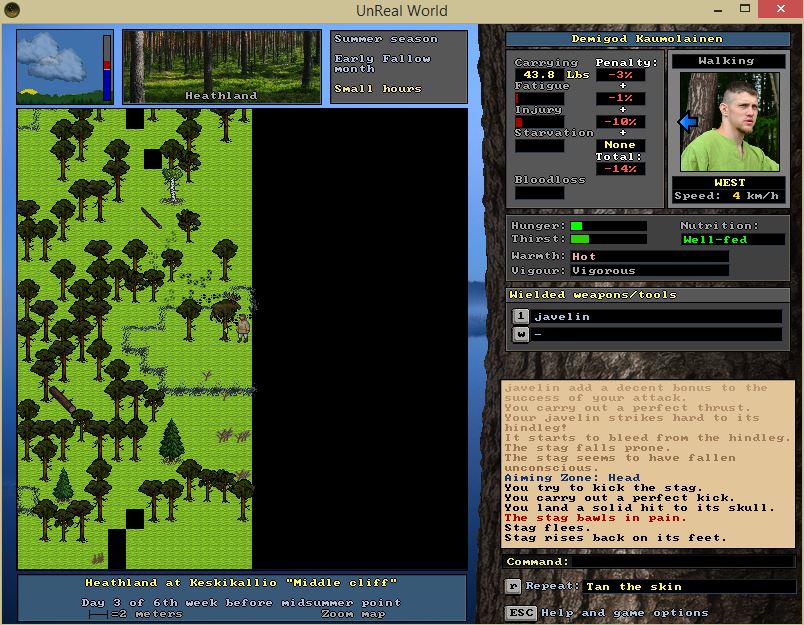Click the Summer season text
Viewport: 804px width, 625px height.
click(386, 38)
